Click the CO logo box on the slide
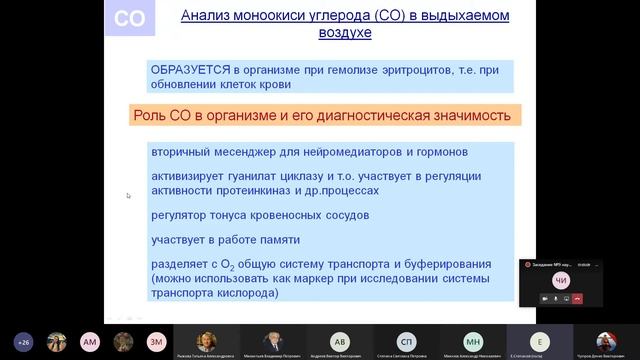The height and width of the screenshot is (360, 640). click(130, 18)
